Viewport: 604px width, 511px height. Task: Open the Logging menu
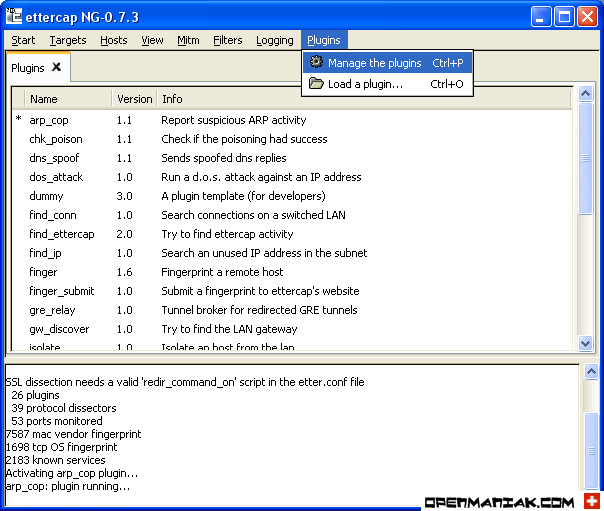click(x=275, y=40)
